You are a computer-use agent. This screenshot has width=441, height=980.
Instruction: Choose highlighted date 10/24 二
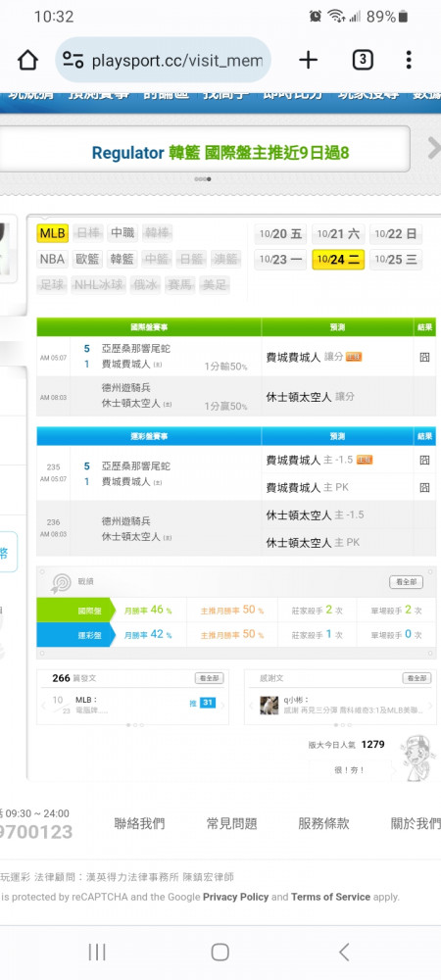[338, 260]
